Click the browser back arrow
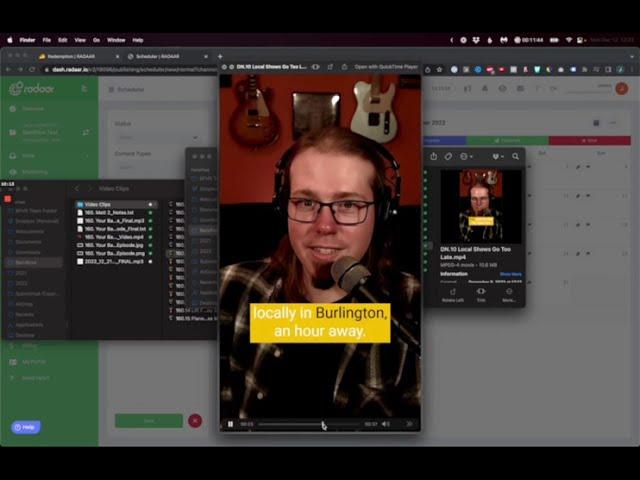 pos(8,70)
